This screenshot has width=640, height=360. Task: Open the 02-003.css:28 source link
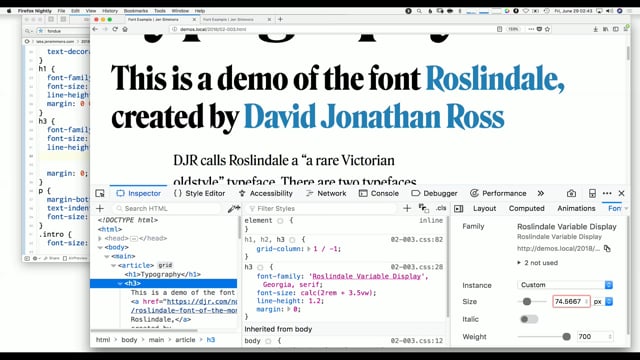click(x=417, y=267)
